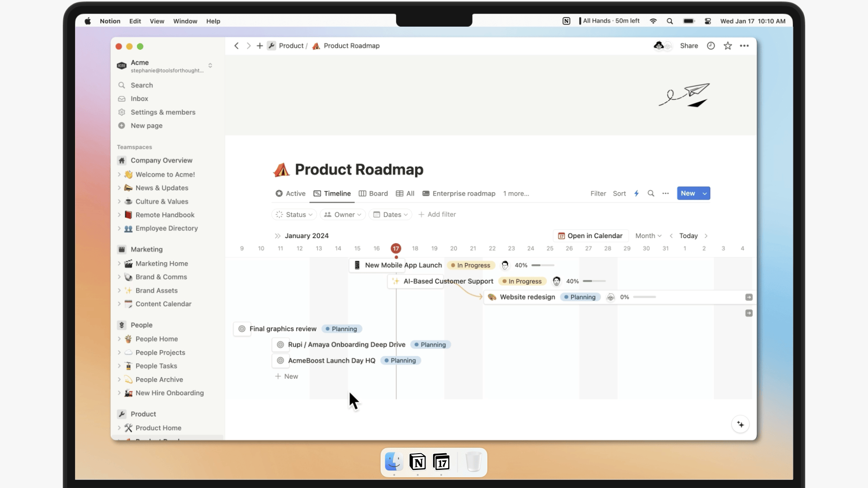This screenshot has height=488, width=868.
Task: Click New Mobile App Launch progress bar
Action: (x=542, y=265)
